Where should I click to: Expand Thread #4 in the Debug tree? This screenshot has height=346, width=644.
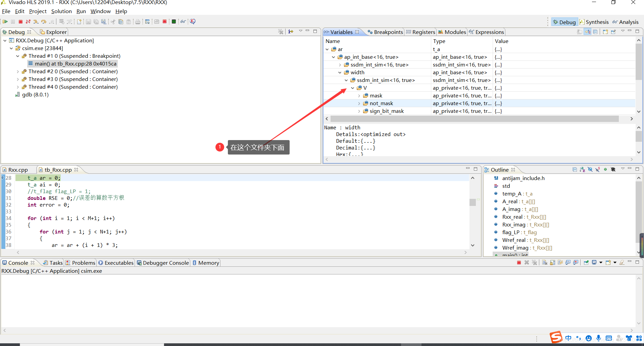pos(18,87)
